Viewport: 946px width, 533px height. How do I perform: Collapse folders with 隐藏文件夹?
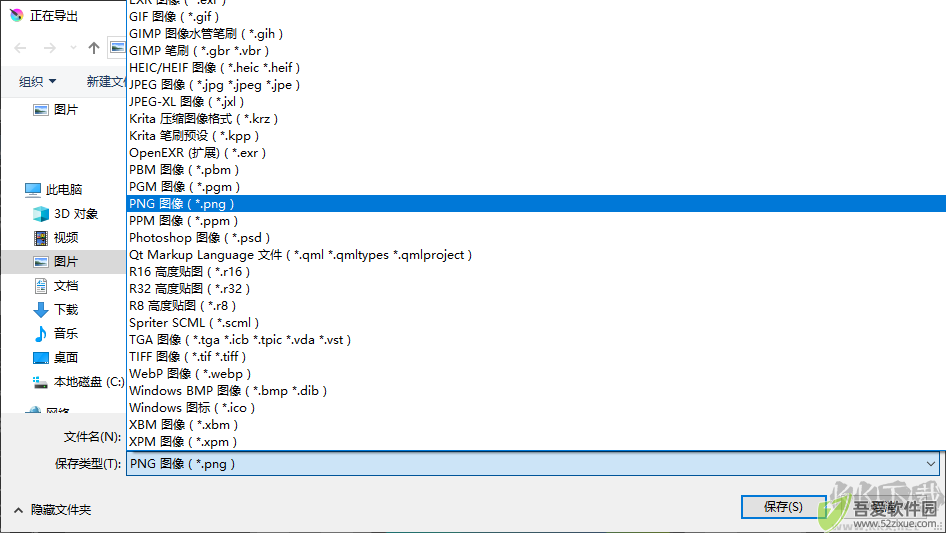point(52,510)
